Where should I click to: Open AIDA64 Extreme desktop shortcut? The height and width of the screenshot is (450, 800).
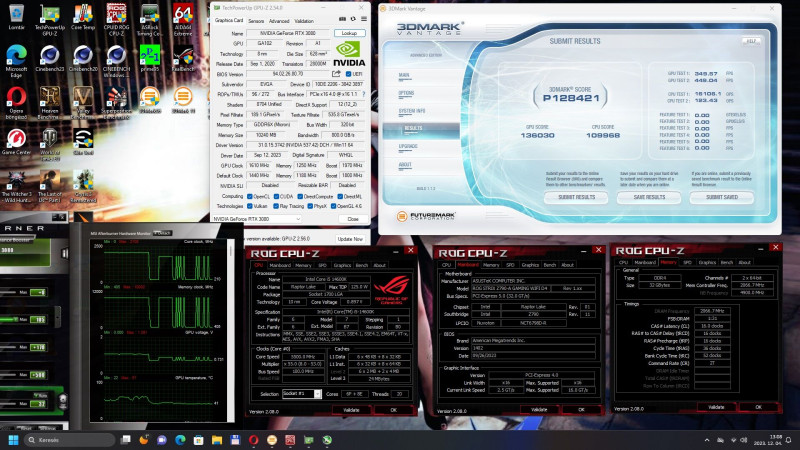[183, 20]
